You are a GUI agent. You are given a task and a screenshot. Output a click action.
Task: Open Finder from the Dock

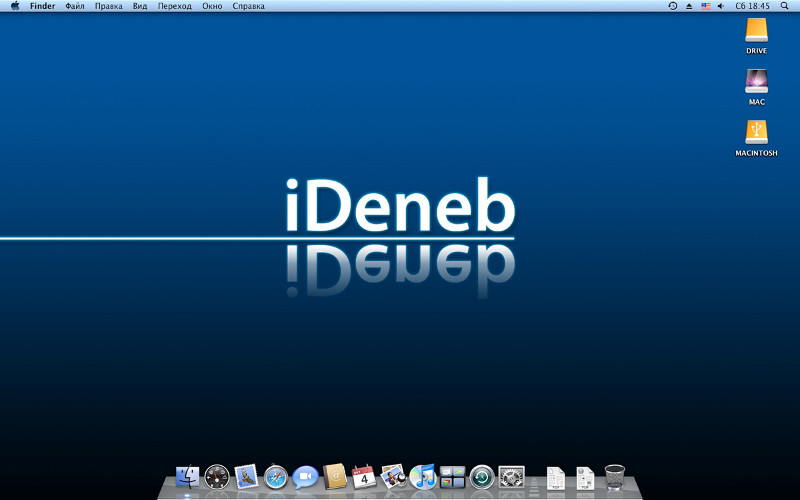point(188,478)
